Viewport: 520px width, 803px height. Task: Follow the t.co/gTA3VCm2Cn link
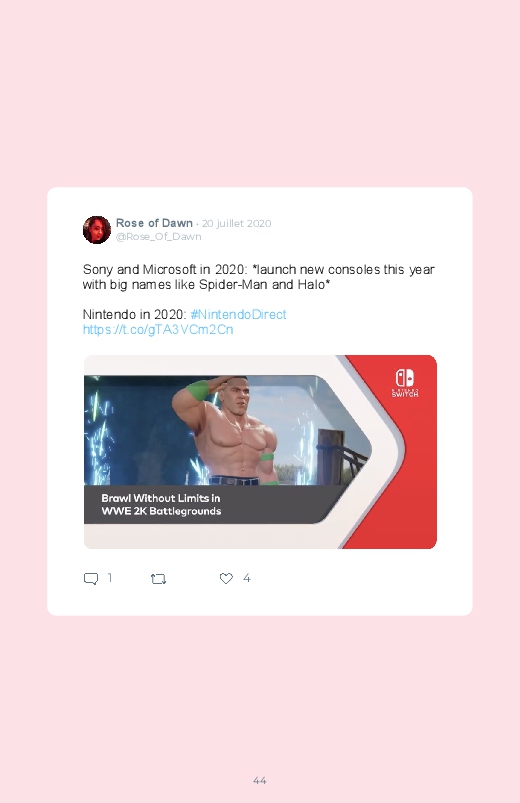click(x=158, y=329)
